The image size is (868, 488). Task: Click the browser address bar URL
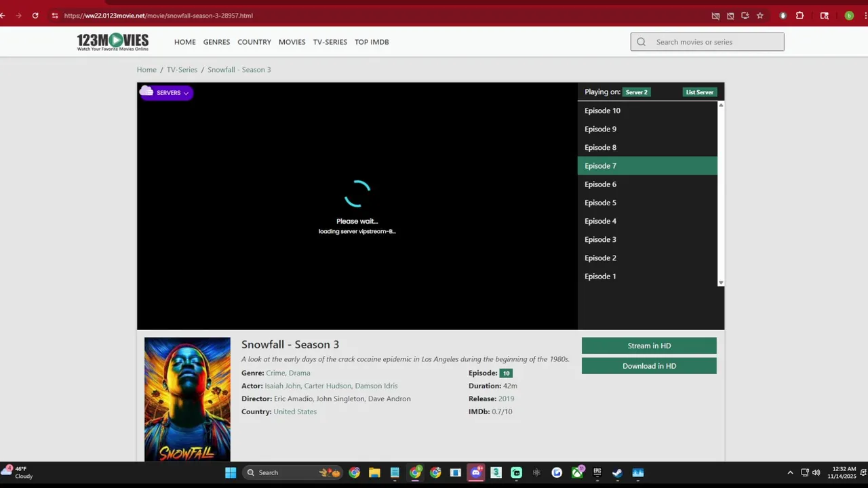[x=158, y=16]
